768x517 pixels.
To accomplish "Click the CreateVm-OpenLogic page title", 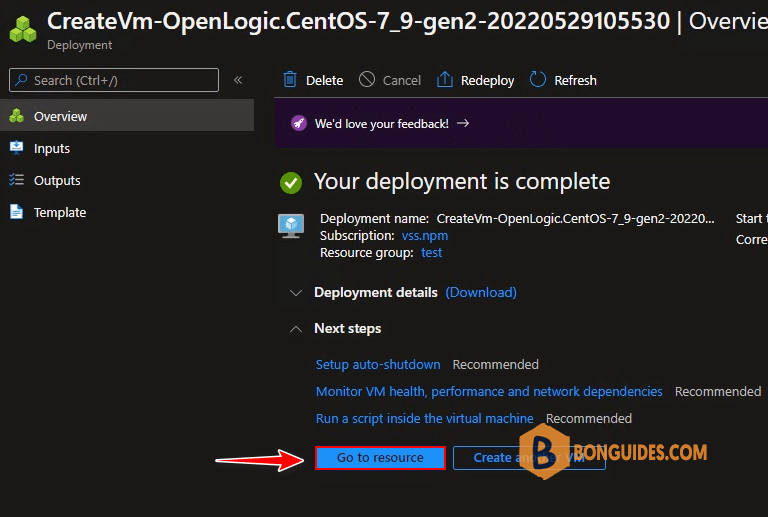I will [359, 22].
